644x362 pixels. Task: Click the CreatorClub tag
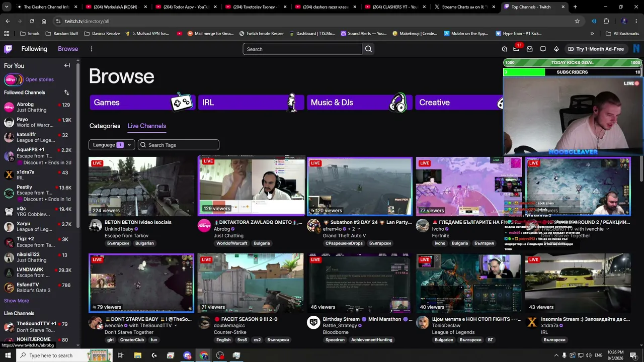[132, 340]
